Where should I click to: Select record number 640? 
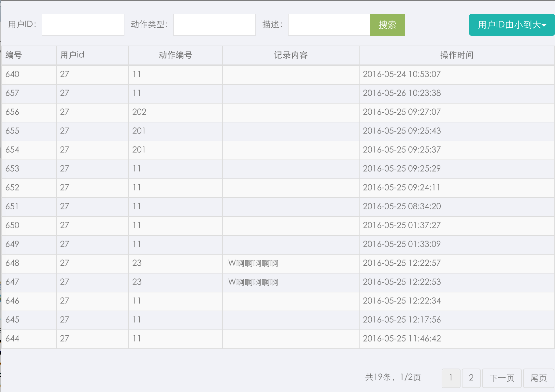pos(12,74)
